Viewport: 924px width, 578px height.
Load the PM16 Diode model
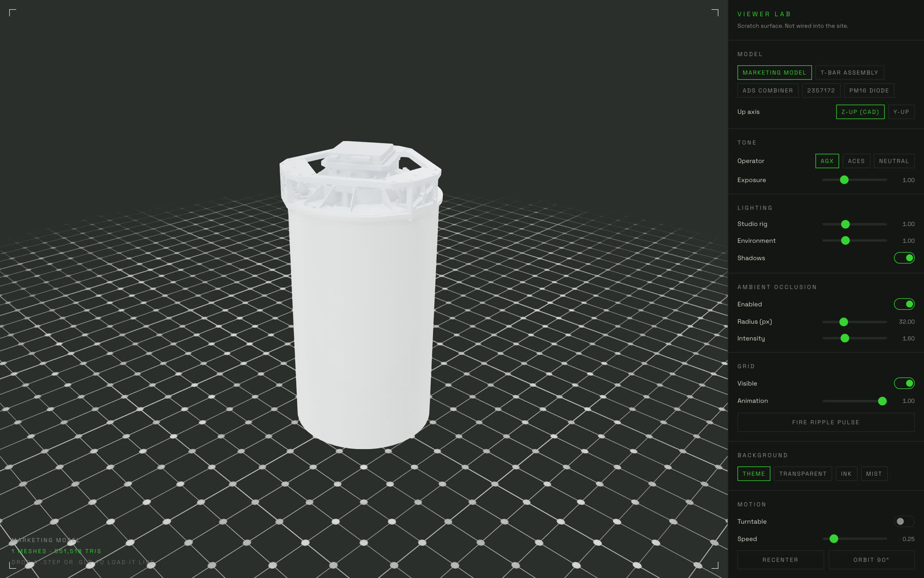(x=869, y=90)
